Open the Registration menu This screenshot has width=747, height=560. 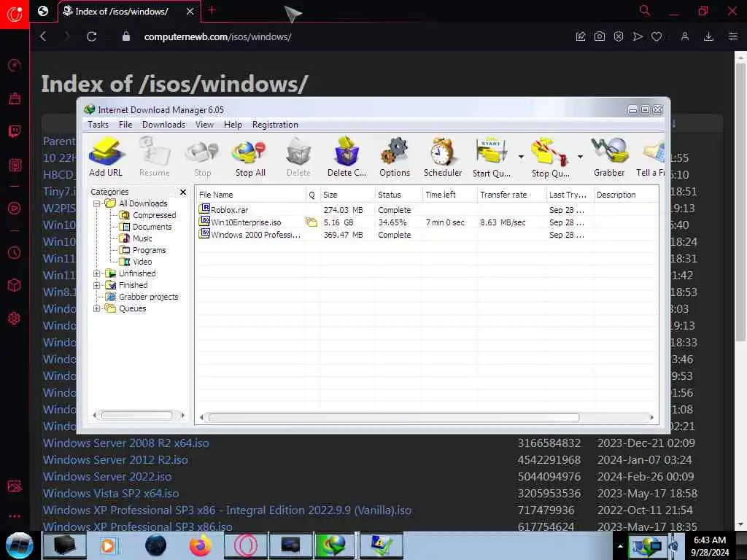(275, 124)
